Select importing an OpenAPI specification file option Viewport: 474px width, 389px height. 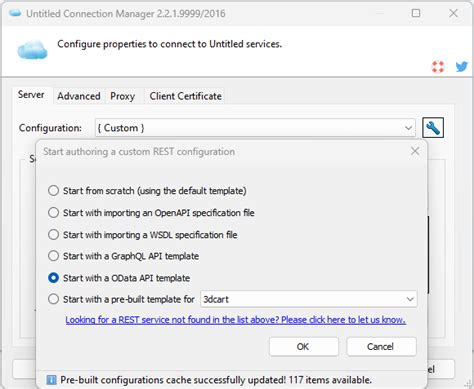point(151,213)
